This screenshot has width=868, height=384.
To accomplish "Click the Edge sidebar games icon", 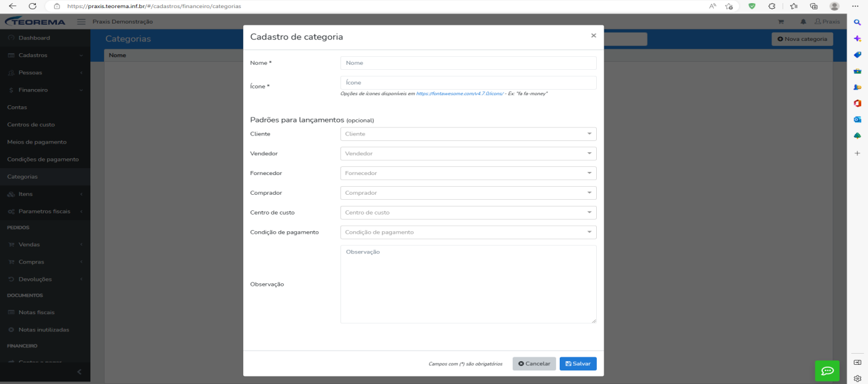I will click(x=857, y=87).
